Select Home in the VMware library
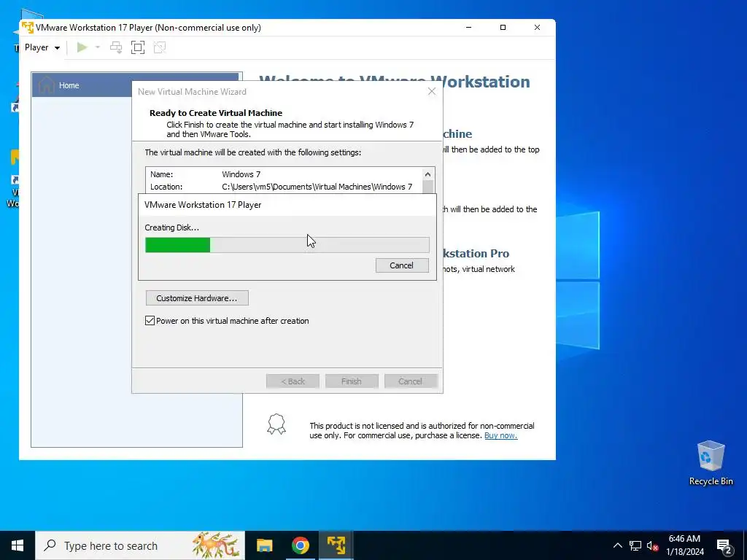Viewport: 747px width, 560px height. pyautogui.click(x=135, y=85)
